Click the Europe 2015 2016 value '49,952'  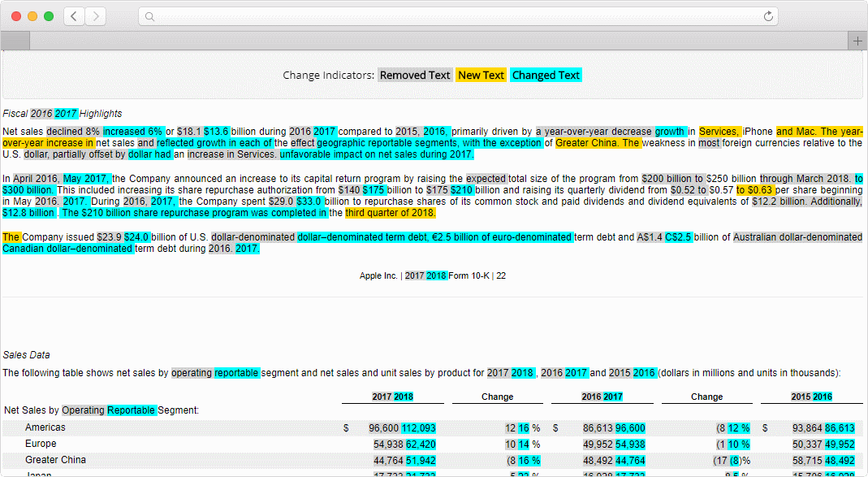click(x=840, y=444)
